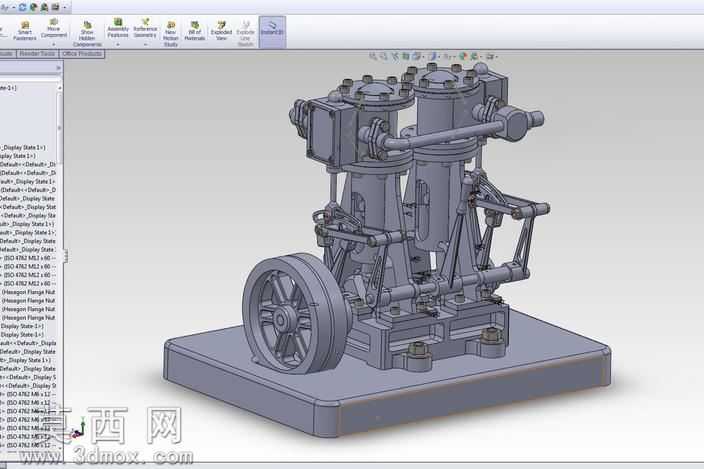Screen dimensions: 704x469
Task: Expand the Assembly Features dropdown arrow
Action: coord(118,44)
